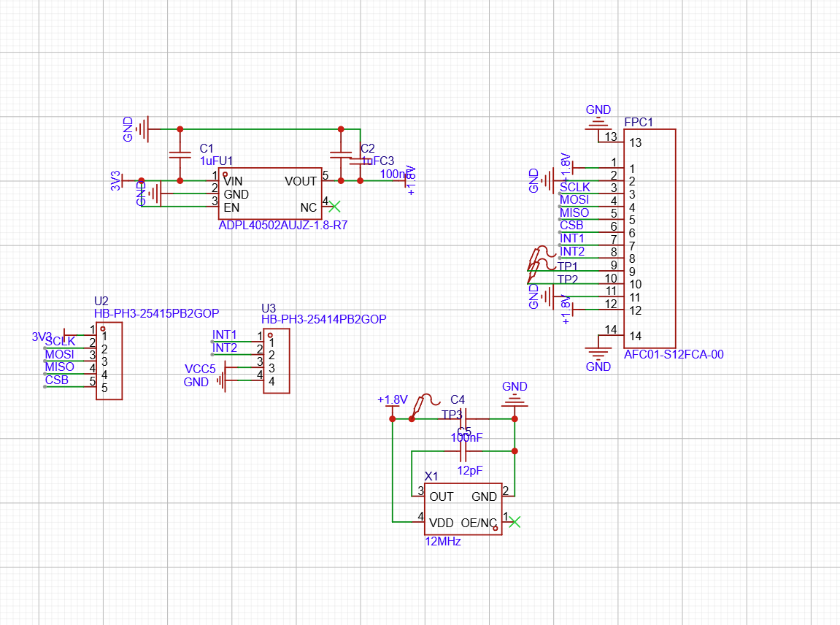The image size is (840, 625).
Task: Select the HB-PH3-25415PB2GOP label of U2
Action: click(x=156, y=313)
